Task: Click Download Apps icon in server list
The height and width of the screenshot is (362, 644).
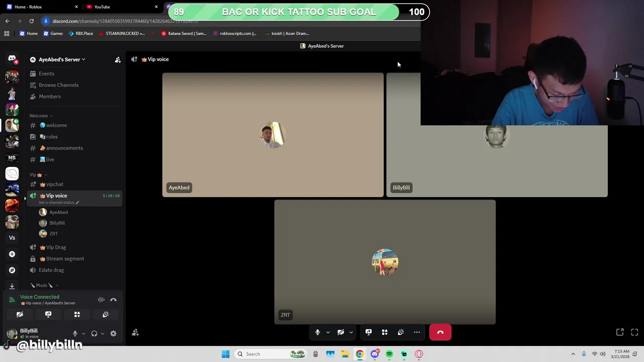Action: [12, 286]
